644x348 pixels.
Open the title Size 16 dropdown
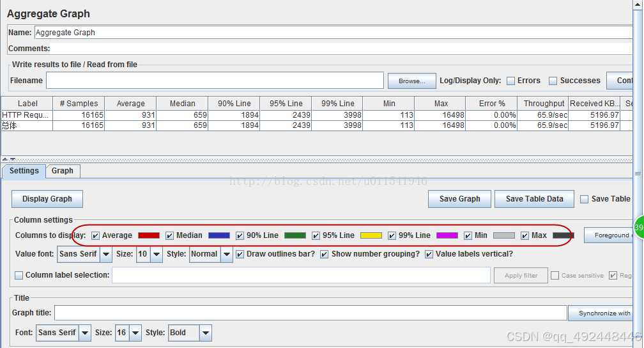point(135,333)
